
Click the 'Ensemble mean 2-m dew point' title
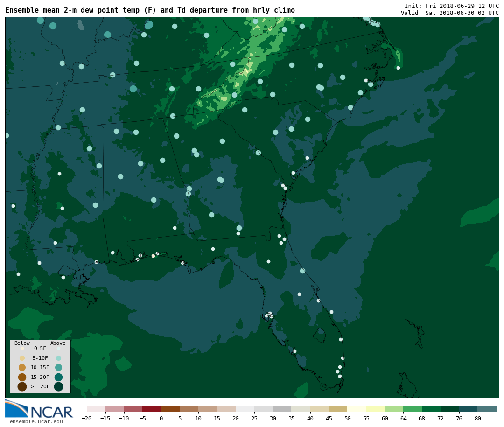(x=150, y=10)
